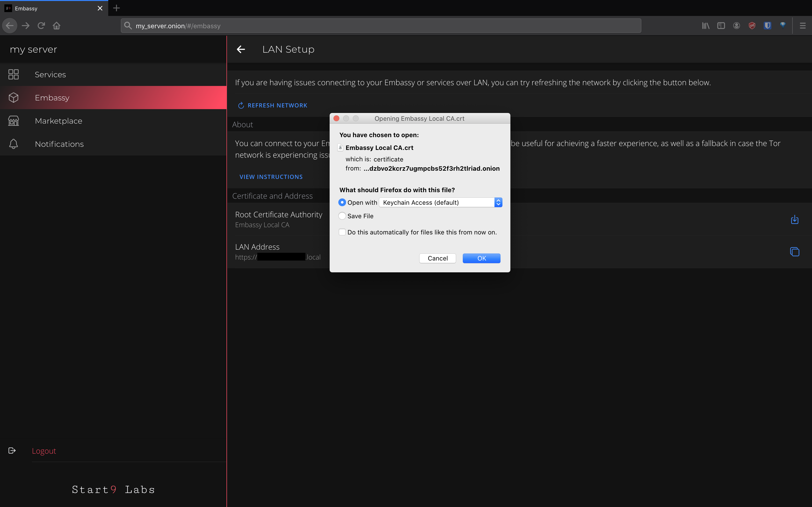Open the Services menu item
812x507 pixels.
click(x=50, y=74)
